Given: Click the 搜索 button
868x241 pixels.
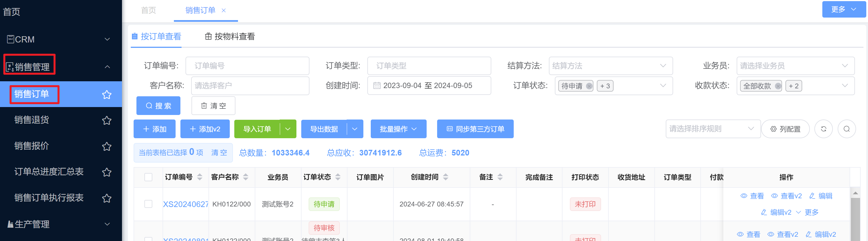Looking at the screenshot, I should (x=158, y=106).
